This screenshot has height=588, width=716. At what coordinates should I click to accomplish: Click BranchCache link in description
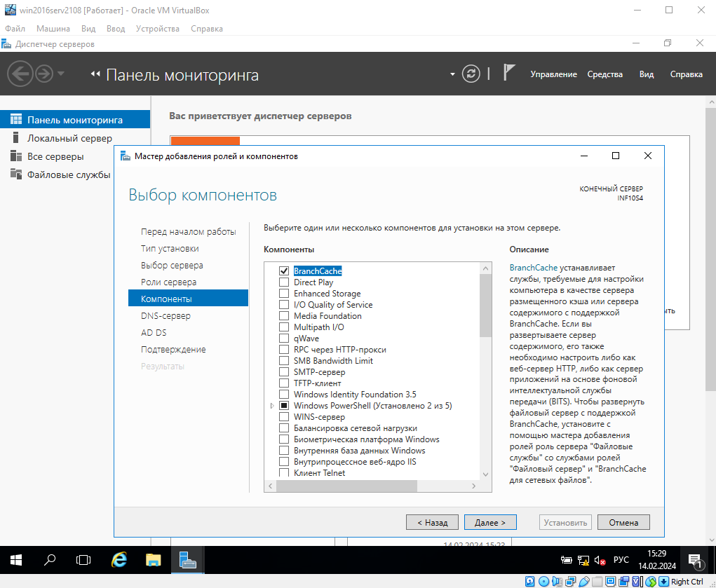(x=534, y=268)
